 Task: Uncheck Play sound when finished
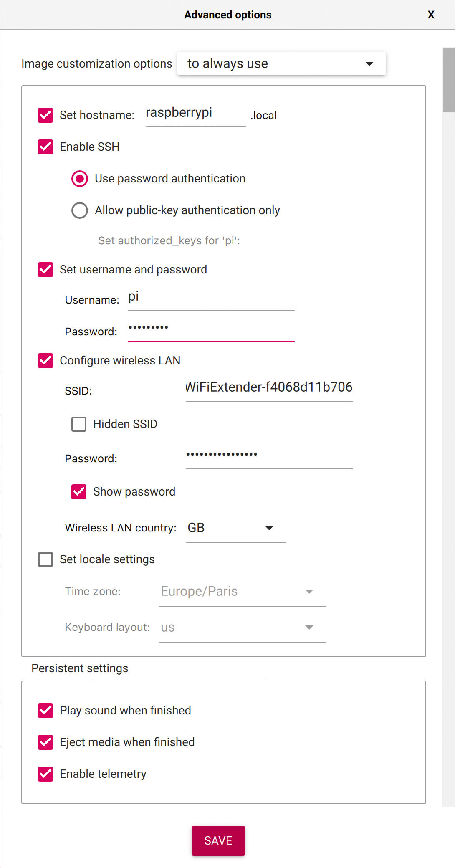(x=45, y=711)
